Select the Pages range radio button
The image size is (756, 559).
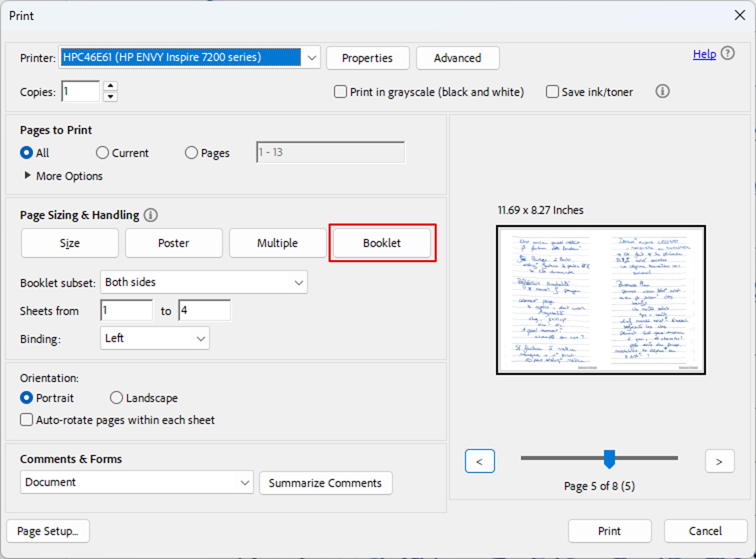(191, 153)
